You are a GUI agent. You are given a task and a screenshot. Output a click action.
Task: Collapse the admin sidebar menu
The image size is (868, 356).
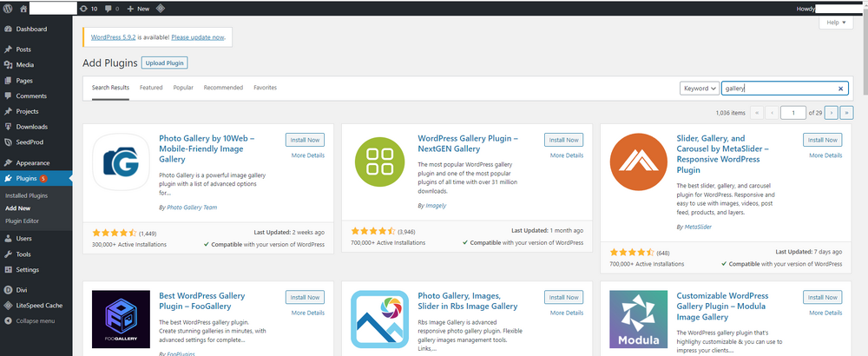pos(36,320)
